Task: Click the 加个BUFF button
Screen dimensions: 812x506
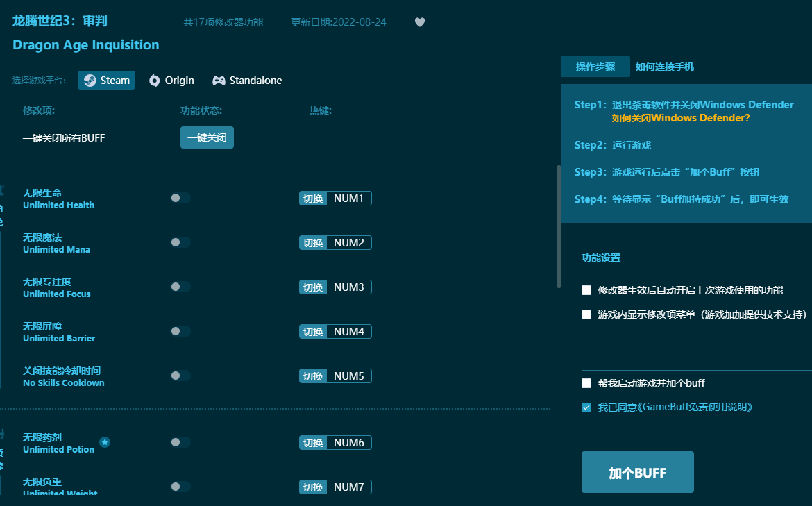Action: (638, 472)
